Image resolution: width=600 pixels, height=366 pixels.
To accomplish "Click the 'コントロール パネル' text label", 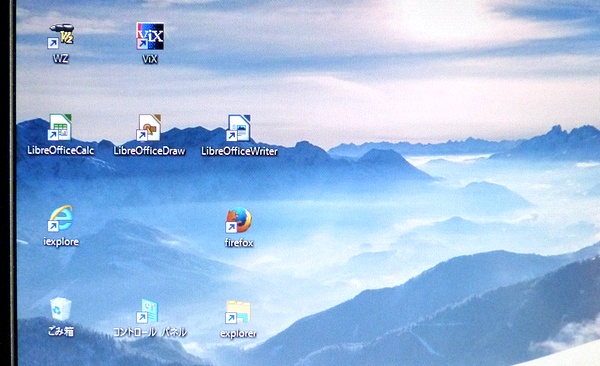I will 150,332.
